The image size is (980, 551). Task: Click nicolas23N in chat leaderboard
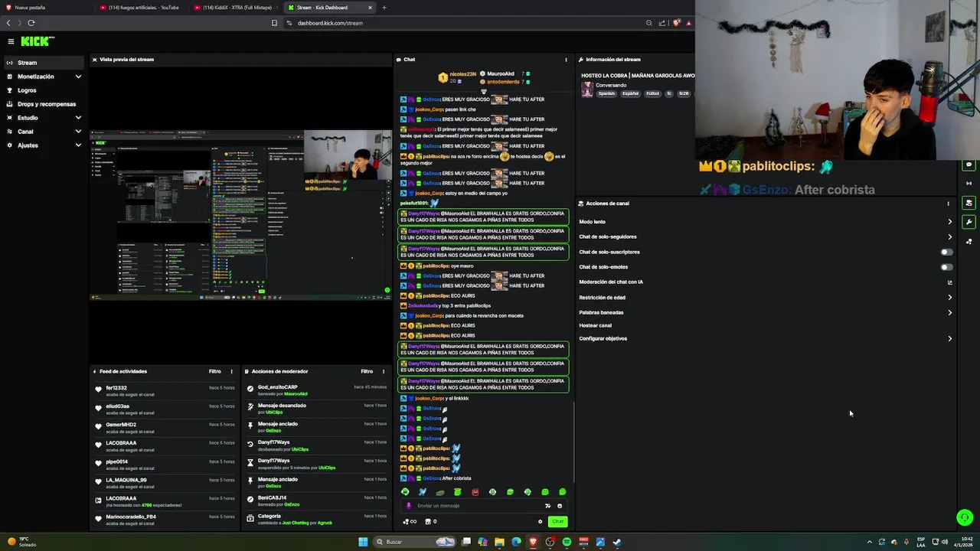click(x=462, y=74)
